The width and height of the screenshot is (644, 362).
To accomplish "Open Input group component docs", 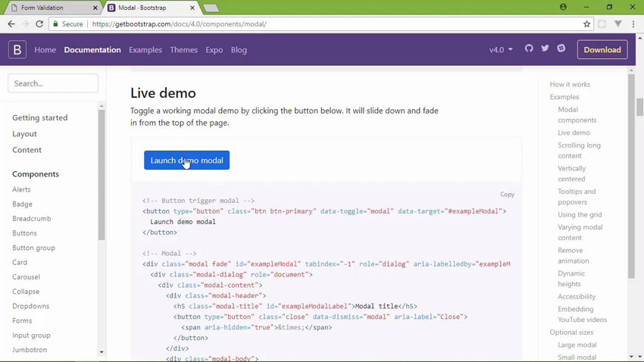I will (x=31, y=335).
